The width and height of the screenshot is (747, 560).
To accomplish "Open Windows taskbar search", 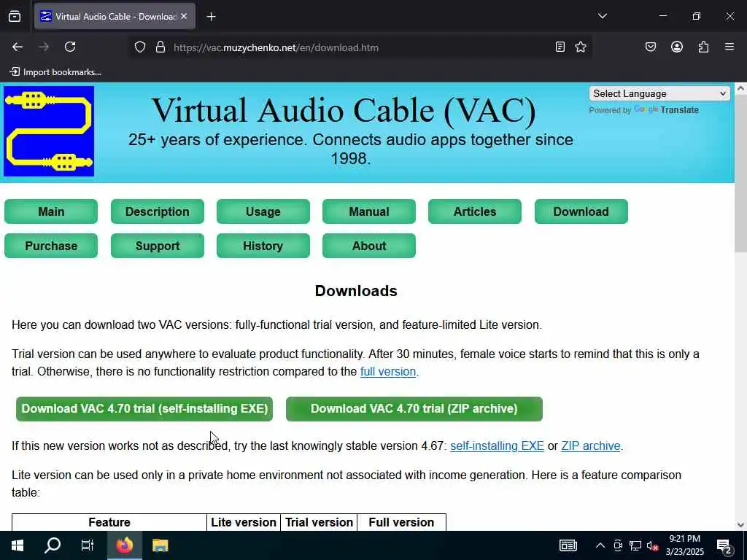I will click(53, 545).
